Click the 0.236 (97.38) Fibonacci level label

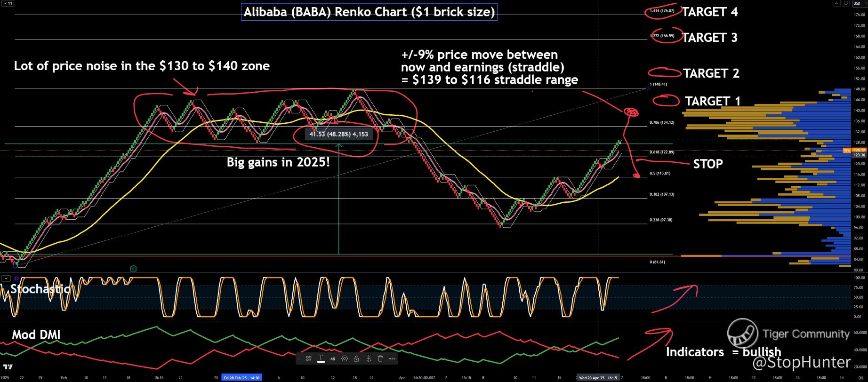tap(661, 220)
